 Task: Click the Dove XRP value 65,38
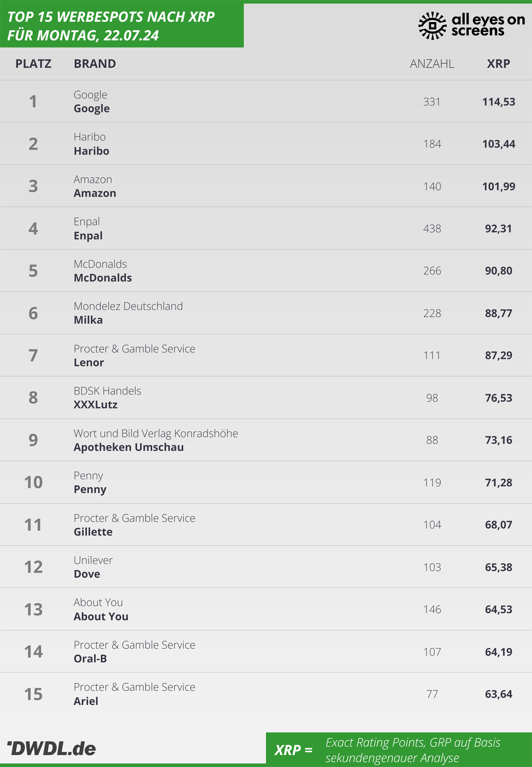pos(498,567)
